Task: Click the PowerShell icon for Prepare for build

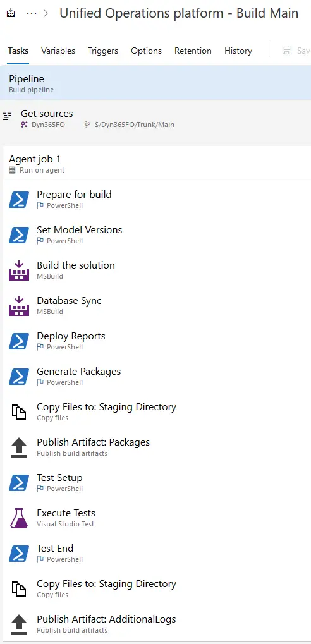Action: coord(19,200)
